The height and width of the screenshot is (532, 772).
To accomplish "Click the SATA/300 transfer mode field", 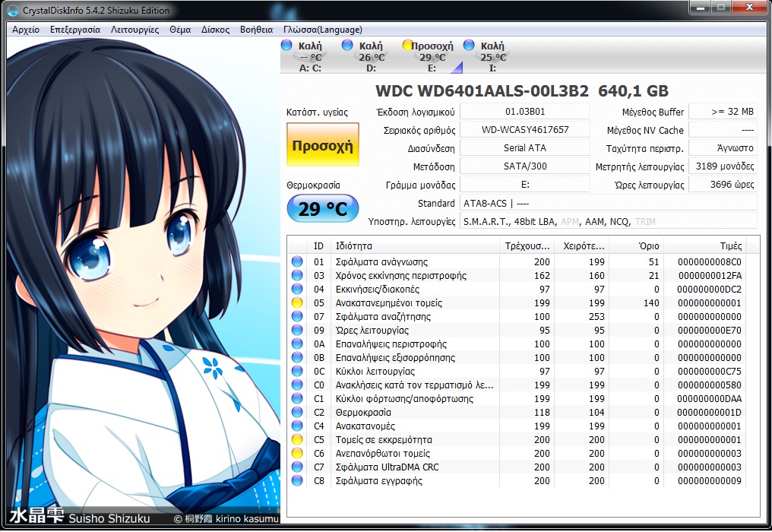I will pos(525,166).
